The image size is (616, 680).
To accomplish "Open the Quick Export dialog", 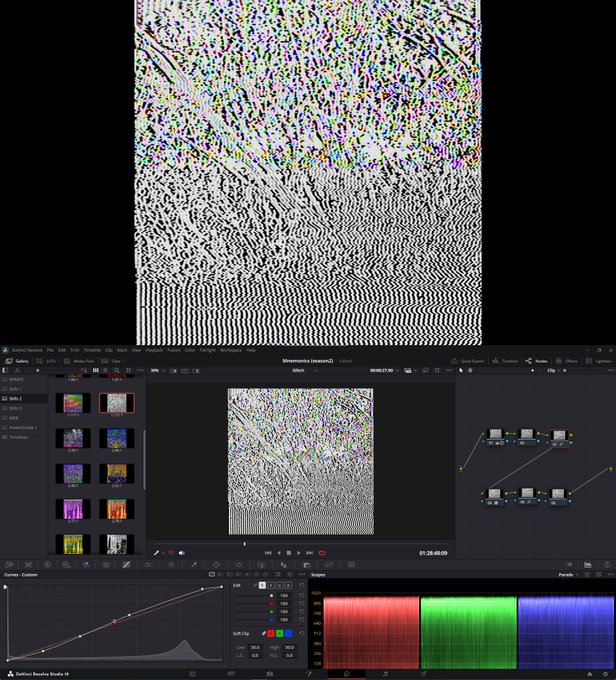I will 468,361.
